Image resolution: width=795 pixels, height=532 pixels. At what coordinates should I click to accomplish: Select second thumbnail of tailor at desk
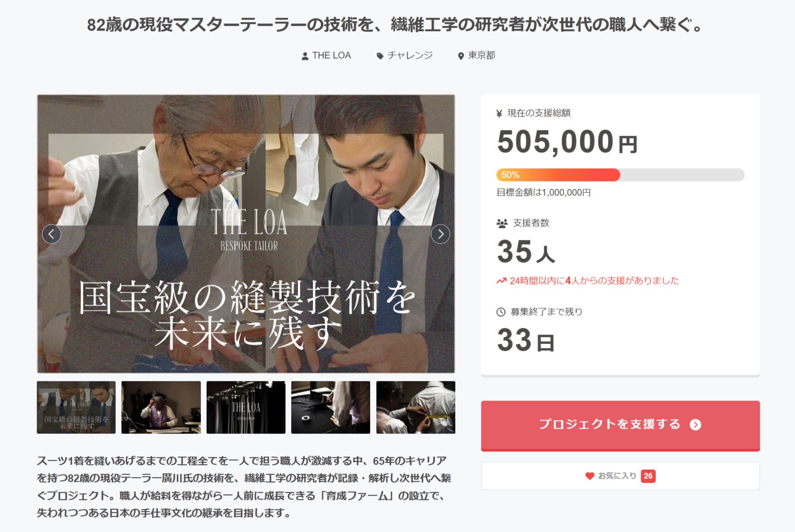tap(161, 407)
